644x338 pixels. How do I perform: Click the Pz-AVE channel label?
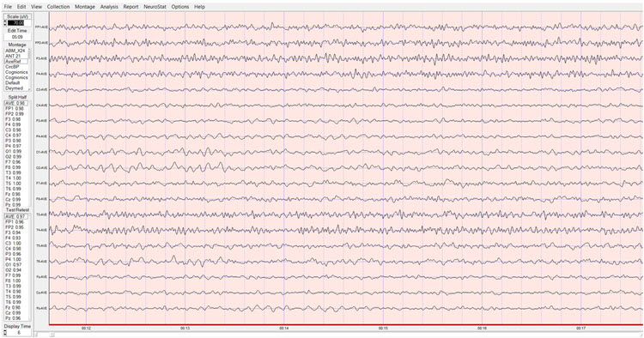[x=41, y=309]
